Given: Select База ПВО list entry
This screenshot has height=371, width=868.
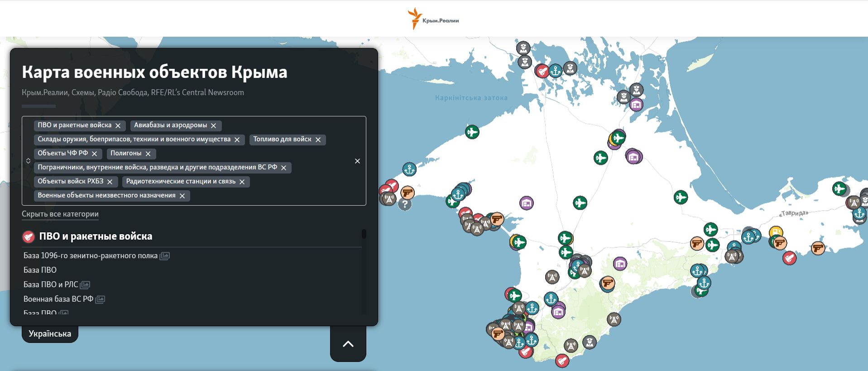Looking at the screenshot, I should (x=40, y=270).
